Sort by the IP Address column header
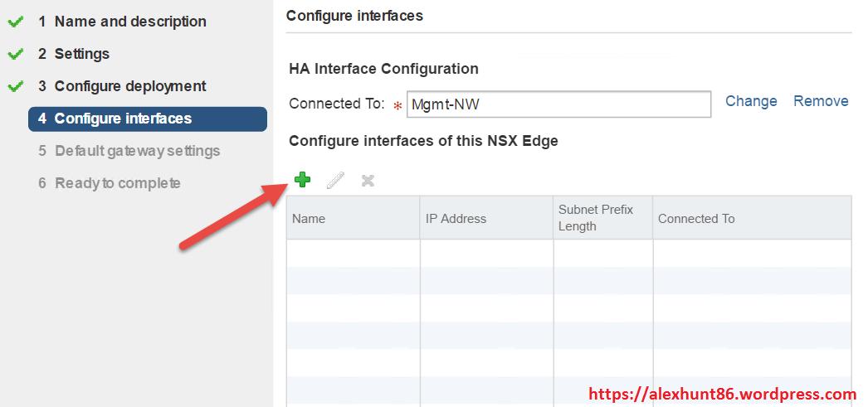The image size is (868, 407). 486,219
